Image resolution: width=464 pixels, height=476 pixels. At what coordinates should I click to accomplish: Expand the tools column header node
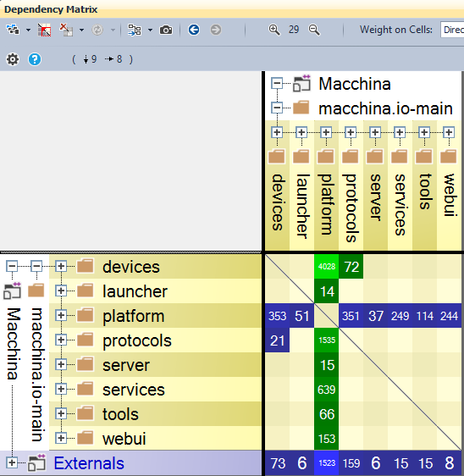(x=424, y=132)
